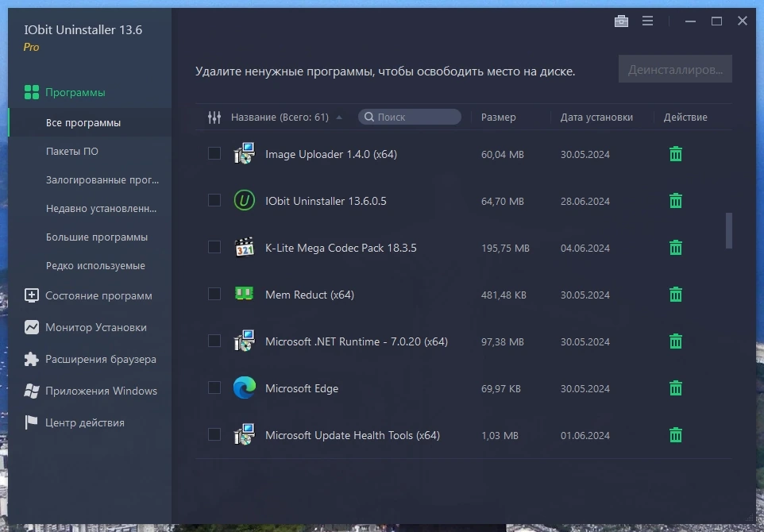The image size is (764, 532).
Task: Select the Microsoft Edge program name
Action: click(x=302, y=388)
